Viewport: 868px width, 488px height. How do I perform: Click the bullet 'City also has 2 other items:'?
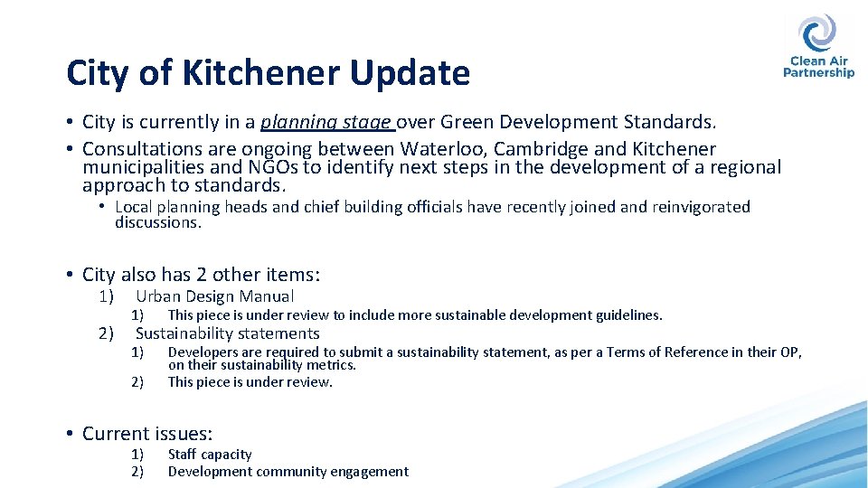pyautogui.click(x=201, y=275)
